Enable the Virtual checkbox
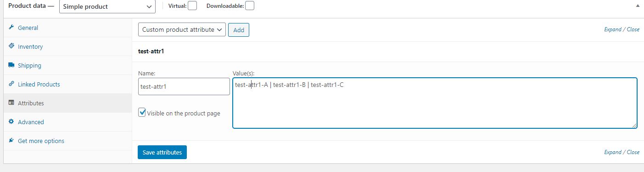 coord(192,6)
